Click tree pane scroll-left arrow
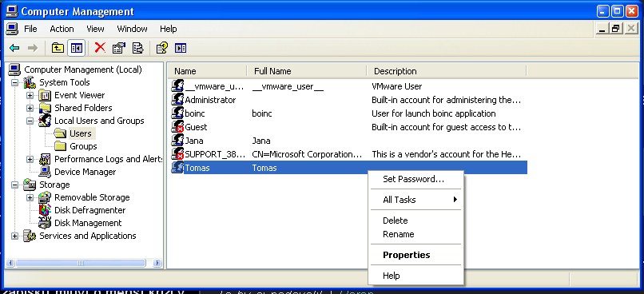Viewport: 644px width, 294px height. 10,263
